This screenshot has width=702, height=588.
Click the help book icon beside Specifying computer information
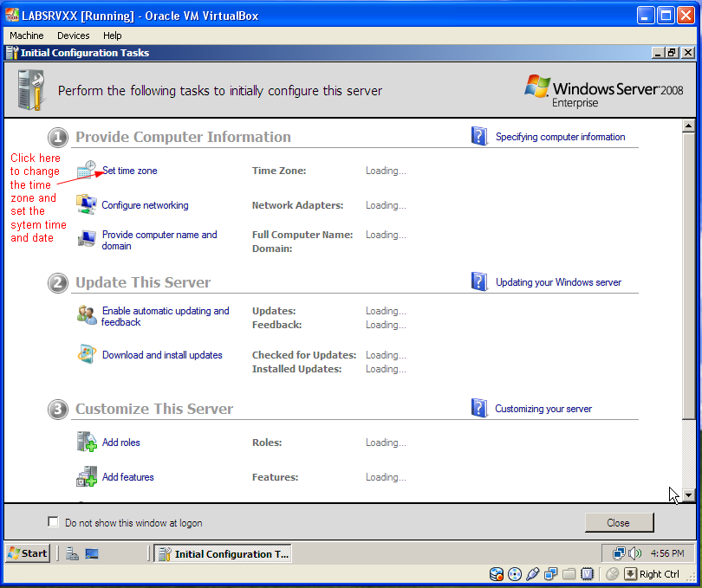[x=479, y=136]
